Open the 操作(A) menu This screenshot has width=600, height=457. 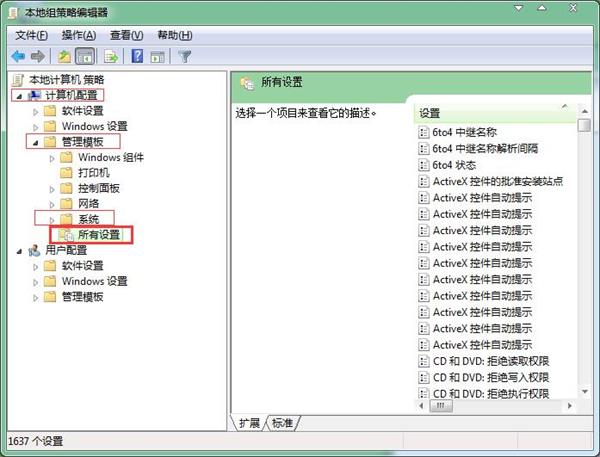pos(79,36)
